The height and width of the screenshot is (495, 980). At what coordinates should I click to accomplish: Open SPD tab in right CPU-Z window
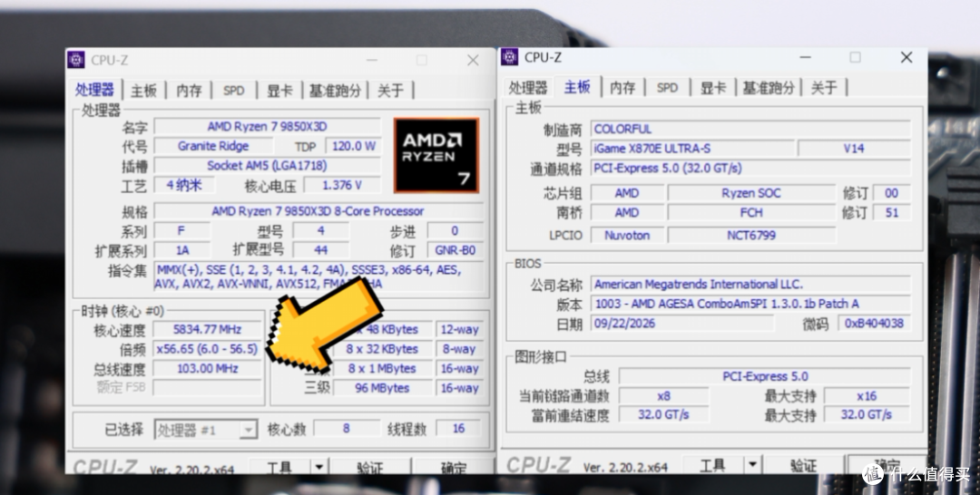click(x=668, y=88)
